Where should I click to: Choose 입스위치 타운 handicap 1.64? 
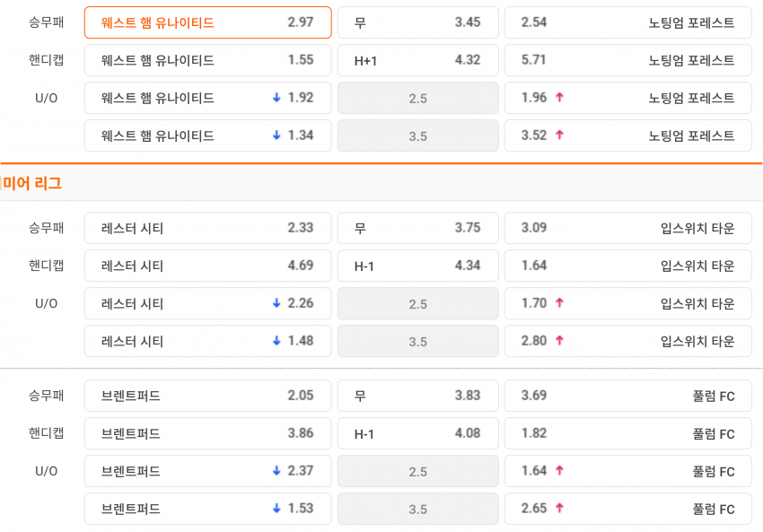[x=628, y=266]
